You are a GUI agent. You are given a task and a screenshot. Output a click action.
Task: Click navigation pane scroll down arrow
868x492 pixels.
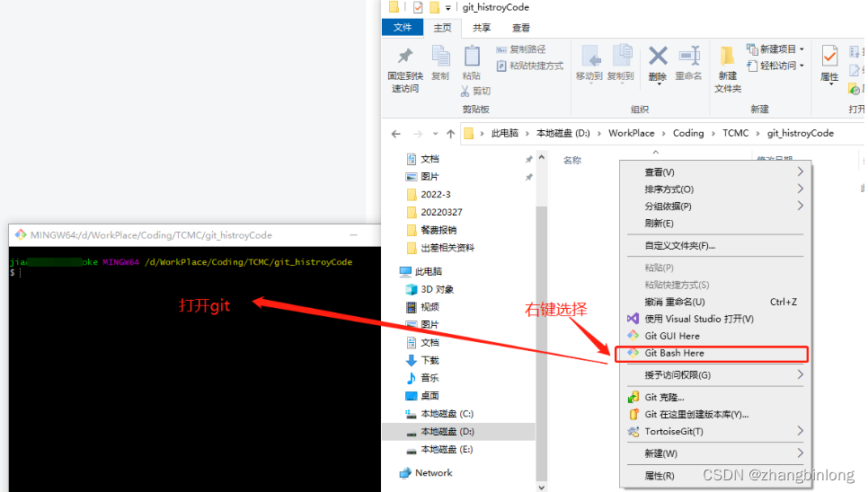click(x=542, y=488)
